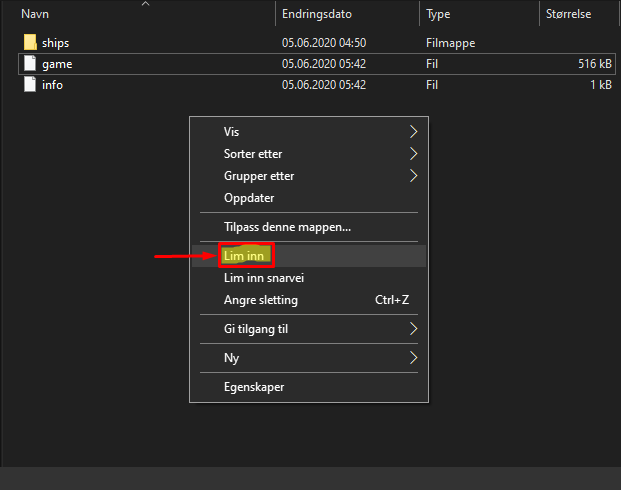The height and width of the screenshot is (490, 621).
Task: Choose Lim inn snarvei
Action: click(x=263, y=278)
